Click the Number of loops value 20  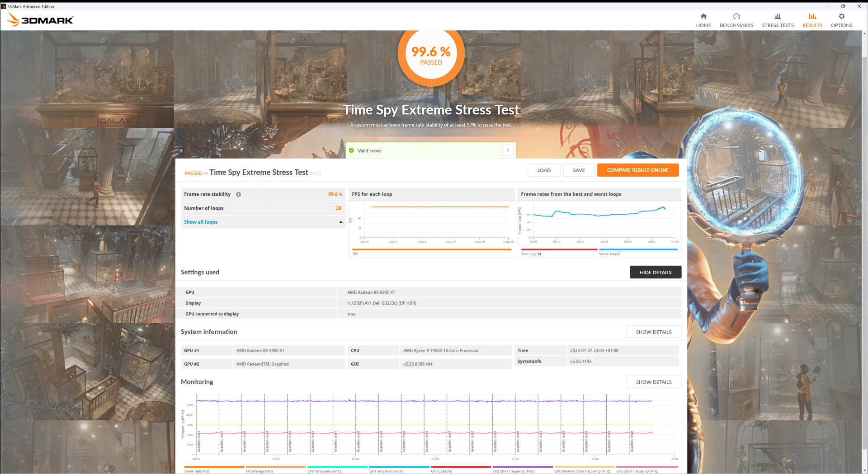click(x=339, y=208)
